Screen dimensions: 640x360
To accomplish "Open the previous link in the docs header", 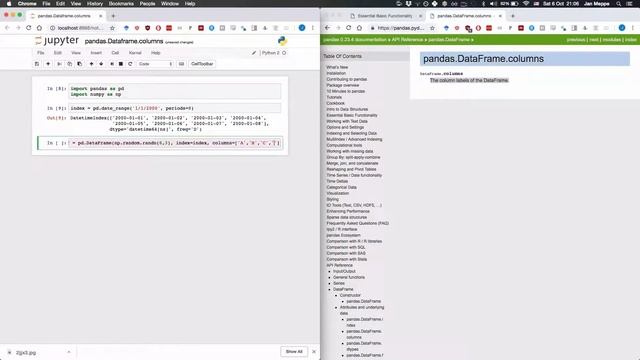I will point(576,40).
